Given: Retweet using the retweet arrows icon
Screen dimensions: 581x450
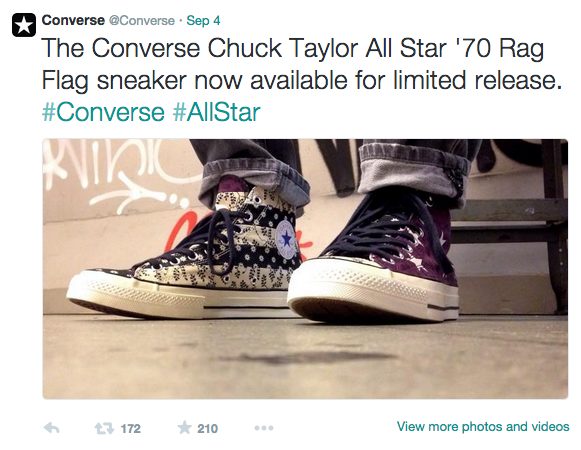Looking at the screenshot, I should point(104,429).
